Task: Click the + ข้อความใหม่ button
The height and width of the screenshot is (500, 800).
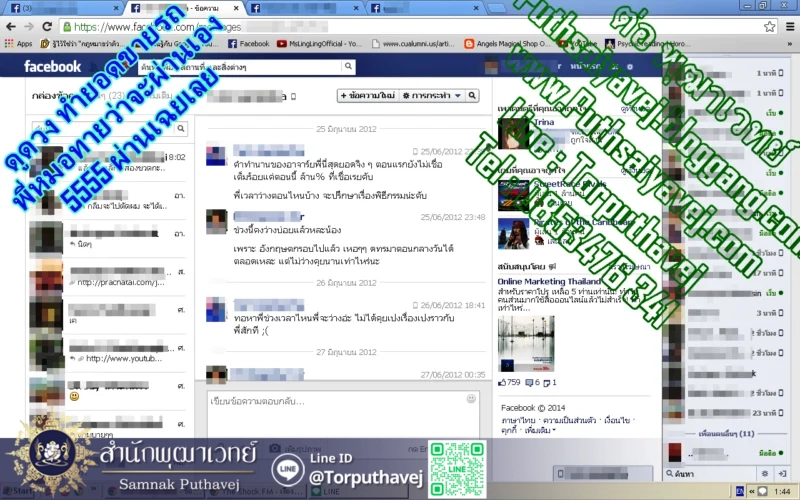Action: [x=368, y=95]
